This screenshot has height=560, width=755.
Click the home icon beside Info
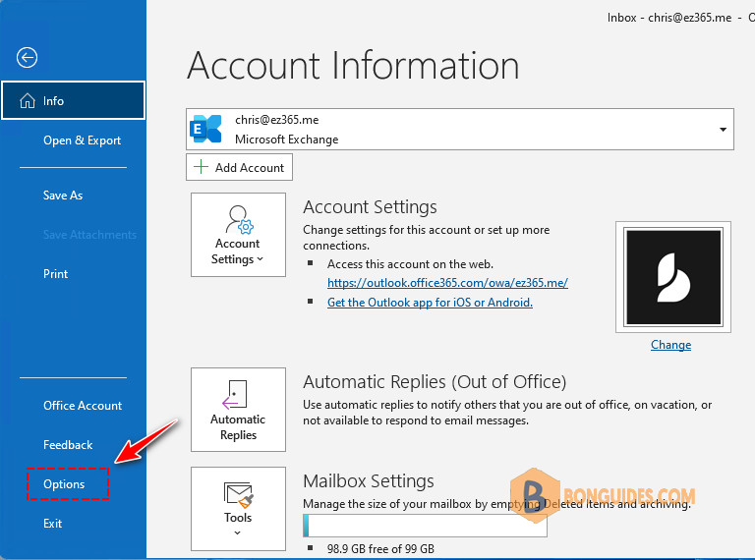pyautogui.click(x=28, y=100)
